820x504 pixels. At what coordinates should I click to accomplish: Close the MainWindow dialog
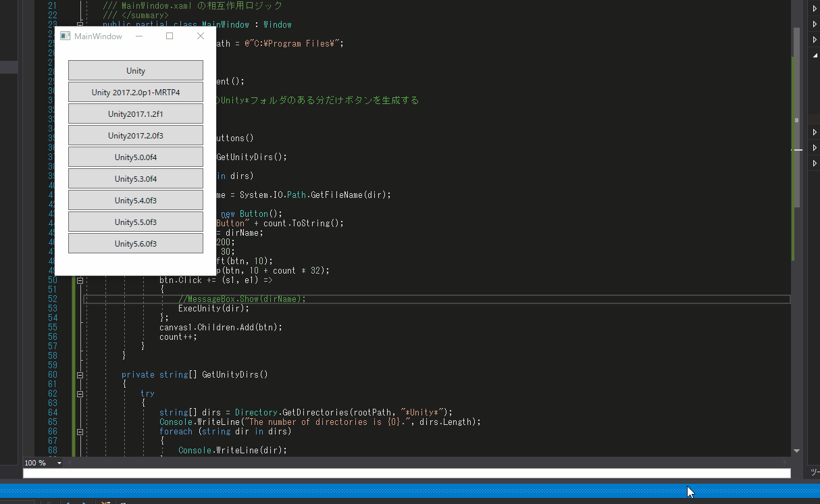201,36
